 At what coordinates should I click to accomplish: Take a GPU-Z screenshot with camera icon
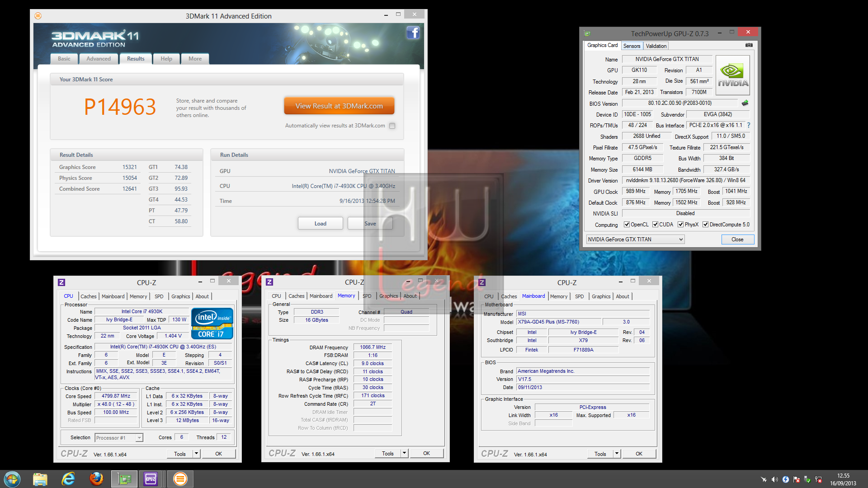tap(749, 45)
